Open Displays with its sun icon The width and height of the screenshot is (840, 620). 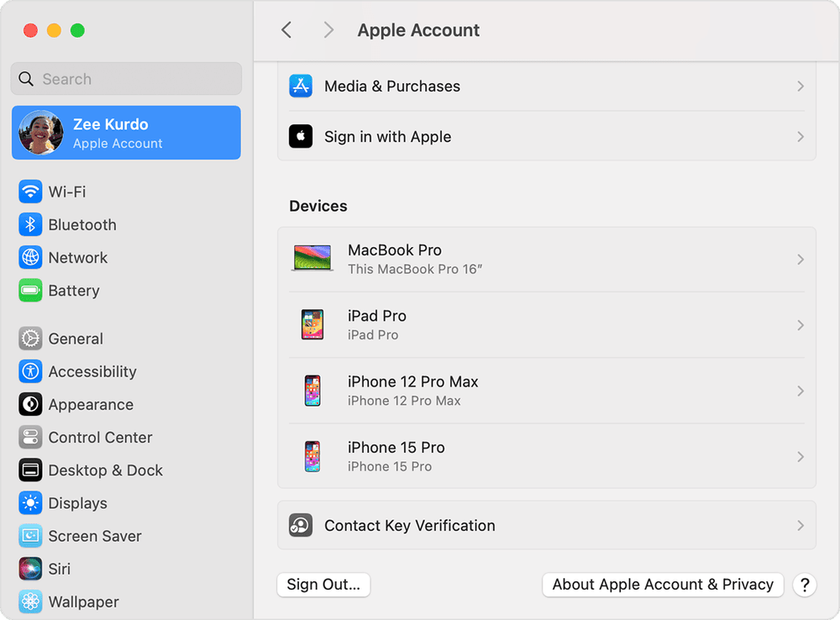tap(31, 502)
